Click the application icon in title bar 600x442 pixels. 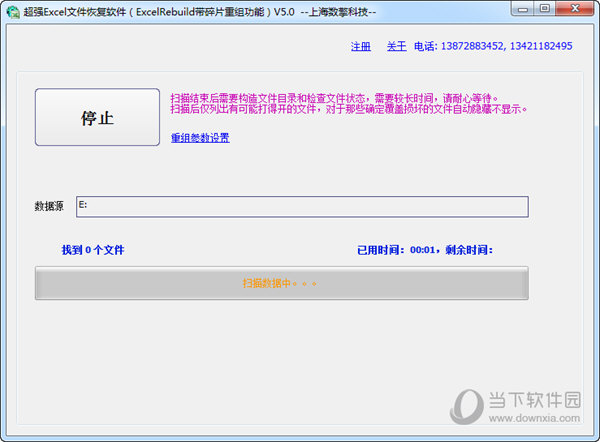tap(13, 12)
